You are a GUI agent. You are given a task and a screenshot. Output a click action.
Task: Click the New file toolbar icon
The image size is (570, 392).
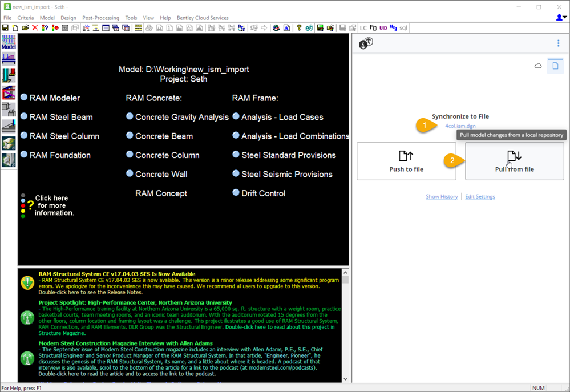click(15, 27)
